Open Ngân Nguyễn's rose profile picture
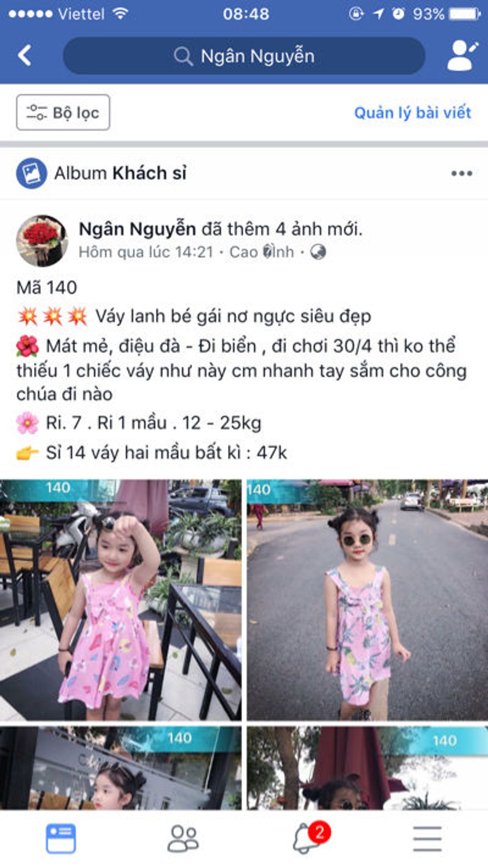This screenshot has height=868, width=488. [41, 241]
